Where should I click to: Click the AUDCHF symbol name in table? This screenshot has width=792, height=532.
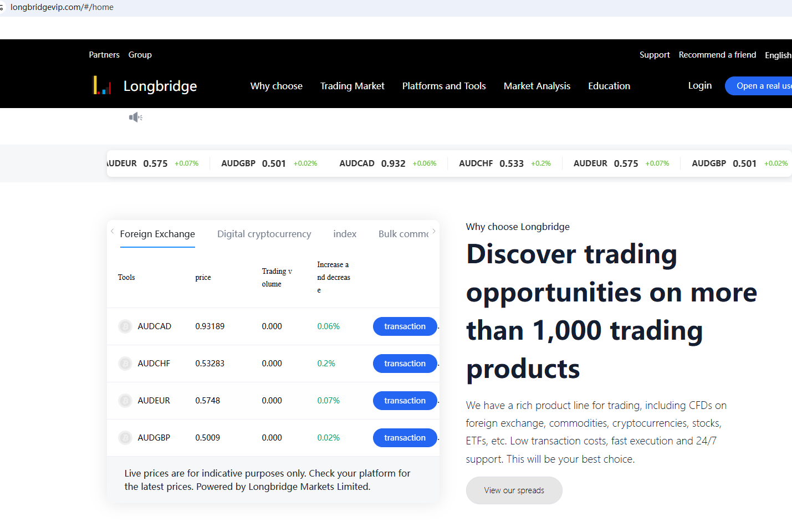[154, 364]
